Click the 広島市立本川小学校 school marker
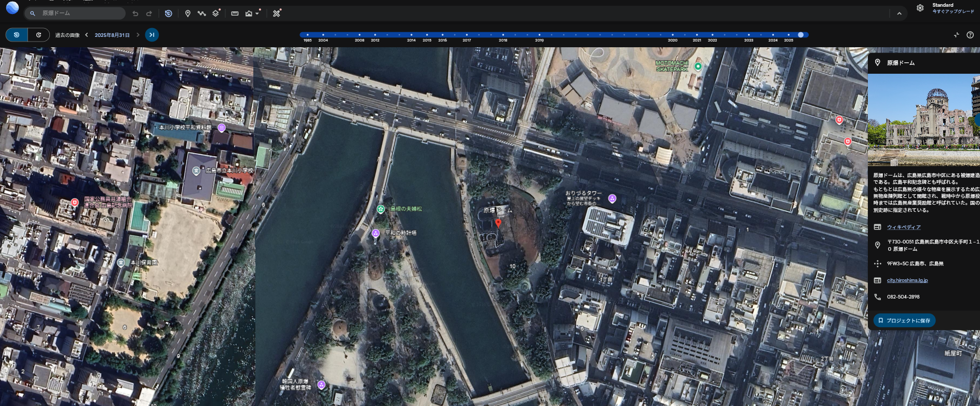The height and width of the screenshot is (406, 980). [x=196, y=170]
